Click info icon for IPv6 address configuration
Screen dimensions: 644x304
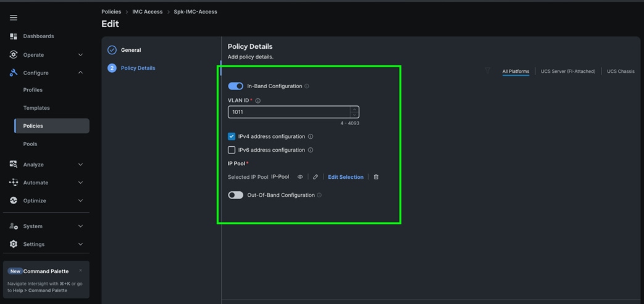click(311, 150)
